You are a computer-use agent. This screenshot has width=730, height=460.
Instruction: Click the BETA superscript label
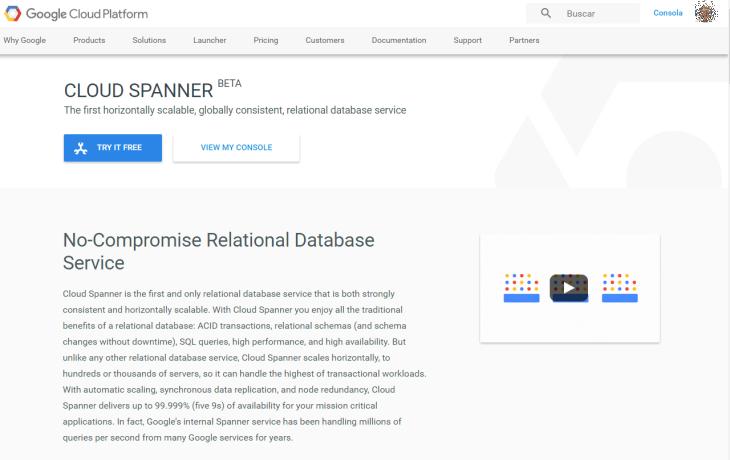pos(230,83)
